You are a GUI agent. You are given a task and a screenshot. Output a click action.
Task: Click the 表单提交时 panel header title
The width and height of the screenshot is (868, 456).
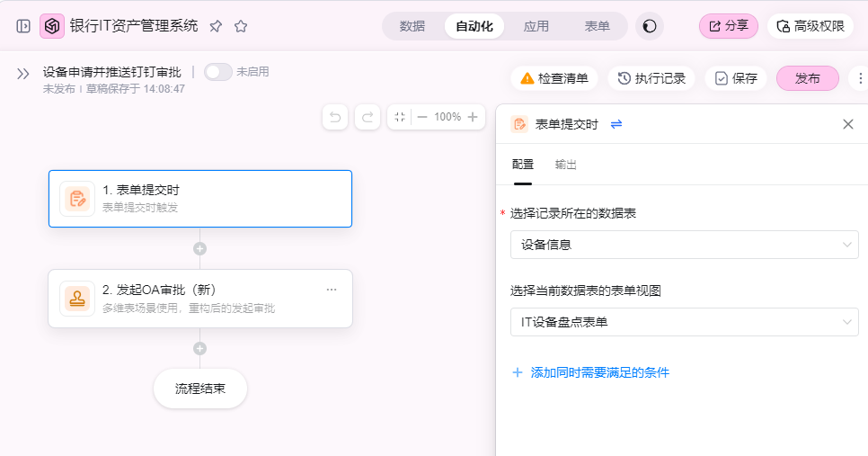(567, 124)
